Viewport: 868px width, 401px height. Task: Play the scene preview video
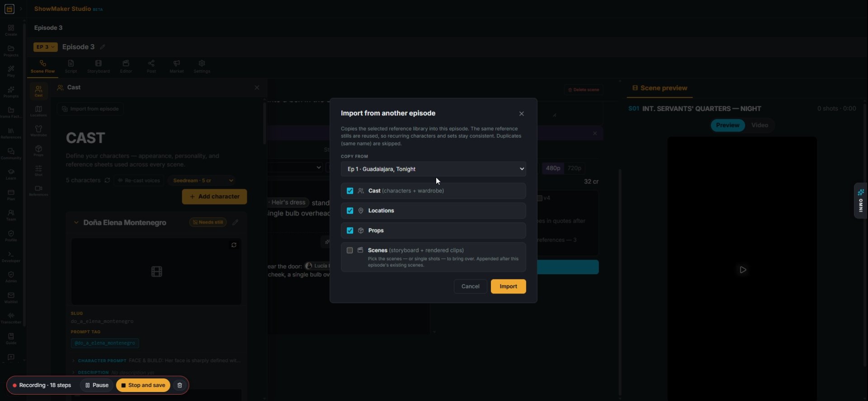[x=743, y=270]
